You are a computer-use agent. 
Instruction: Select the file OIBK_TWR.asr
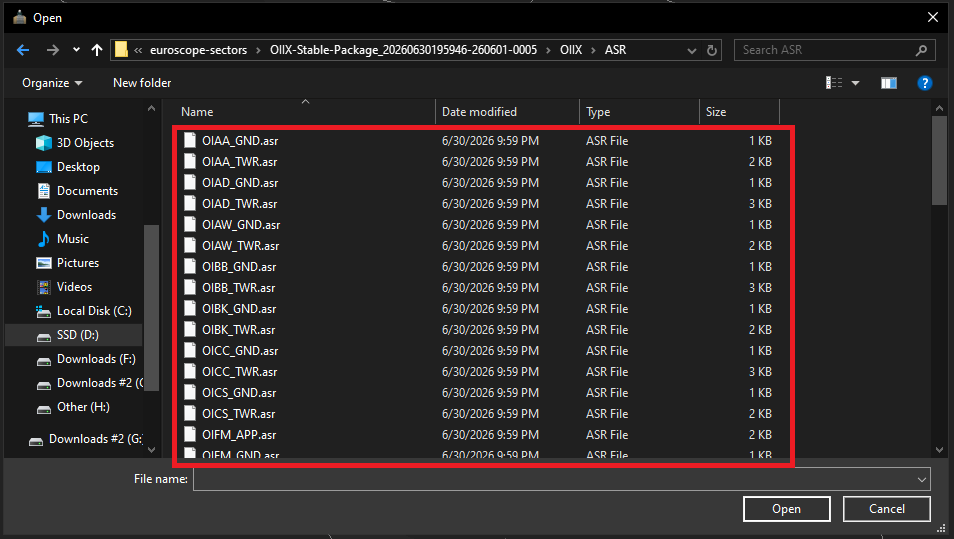[x=238, y=330]
